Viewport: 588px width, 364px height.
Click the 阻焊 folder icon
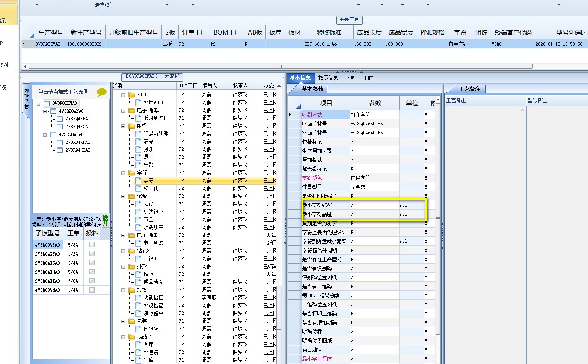coord(131,126)
